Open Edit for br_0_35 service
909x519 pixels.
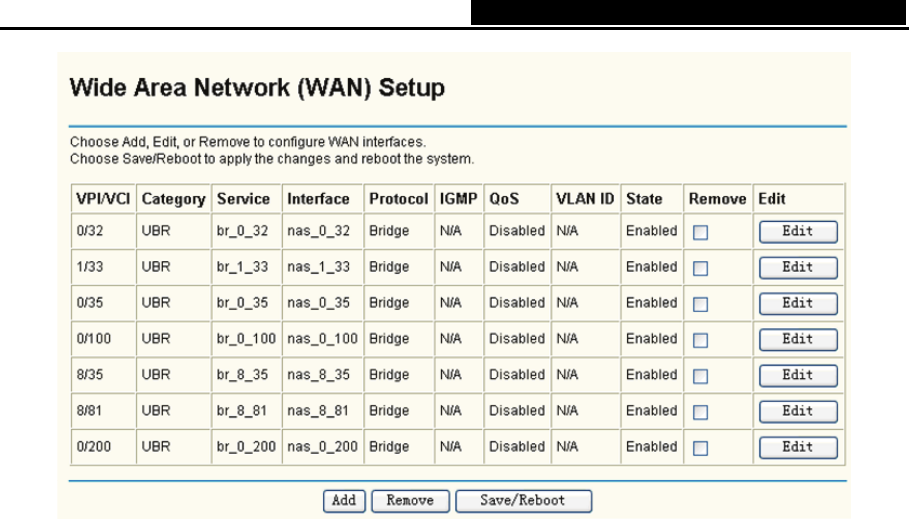point(797,304)
